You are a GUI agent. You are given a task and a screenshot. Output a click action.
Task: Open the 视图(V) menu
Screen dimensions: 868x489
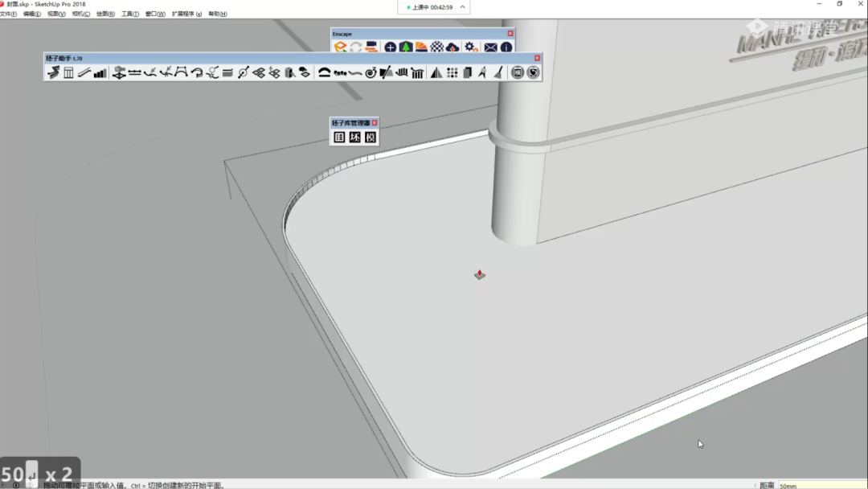point(56,14)
